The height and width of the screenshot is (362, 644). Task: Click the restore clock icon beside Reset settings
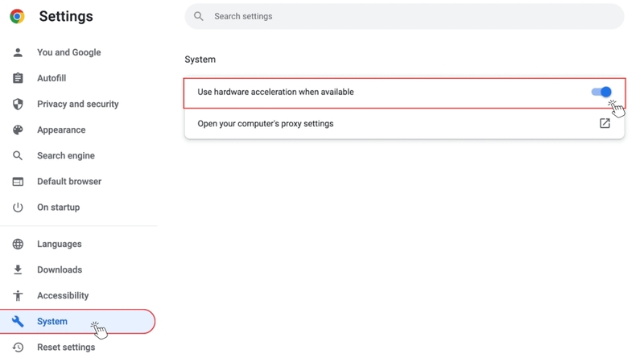point(18,348)
